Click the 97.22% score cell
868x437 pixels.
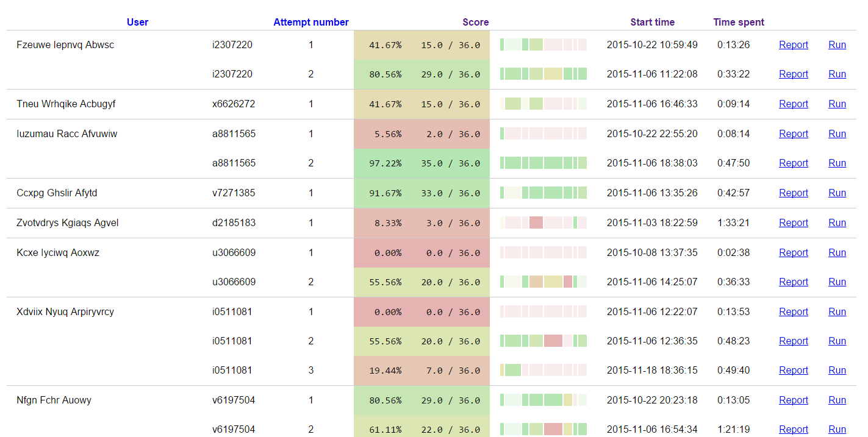pyautogui.click(x=386, y=163)
